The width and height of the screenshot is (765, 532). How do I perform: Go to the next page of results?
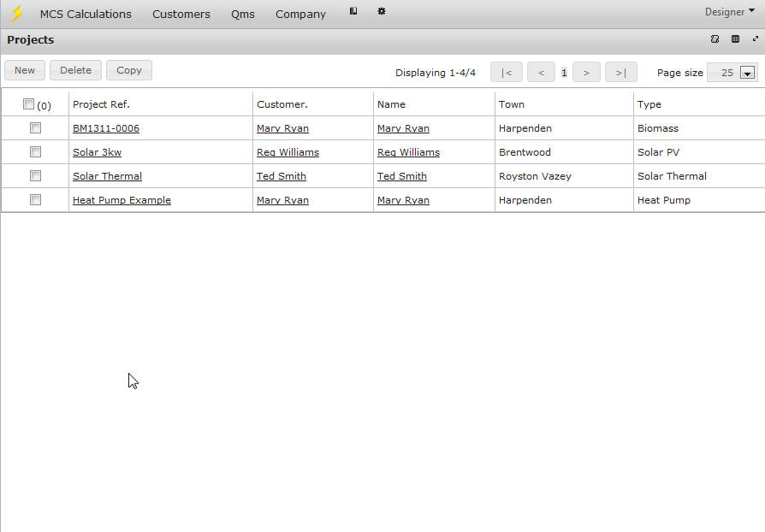[585, 73]
